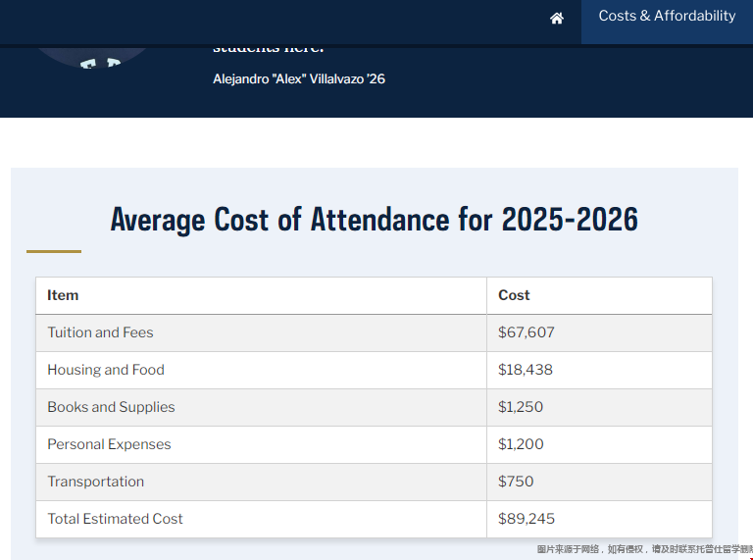Click the $750 transportation cost value
The width and height of the screenshot is (753, 560).
(x=517, y=482)
